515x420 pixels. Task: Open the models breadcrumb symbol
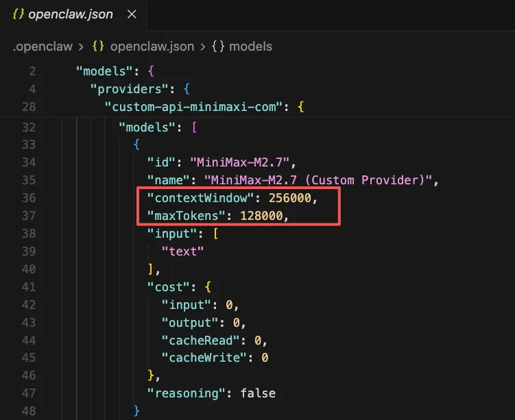click(250, 47)
